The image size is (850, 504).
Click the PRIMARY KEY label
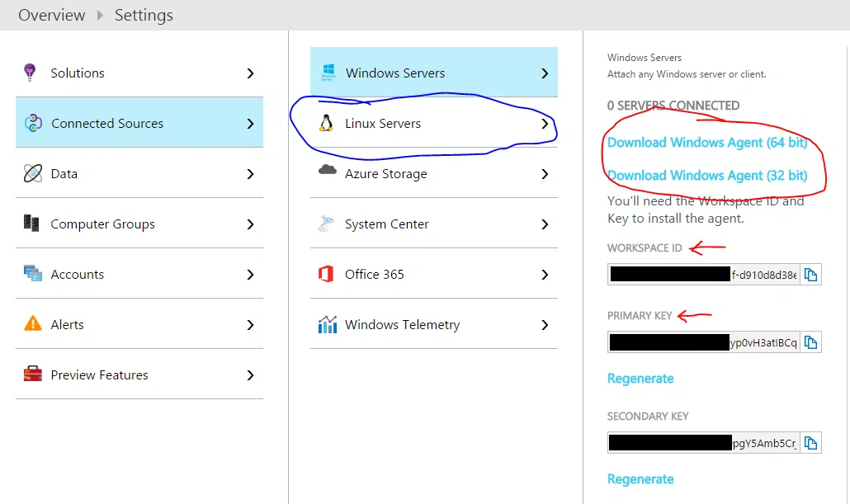[x=640, y=316]
